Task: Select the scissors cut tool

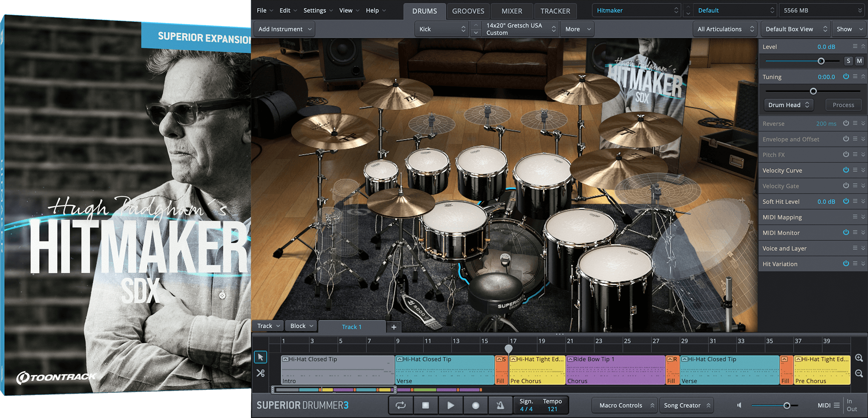Action: tap(260, 373)
